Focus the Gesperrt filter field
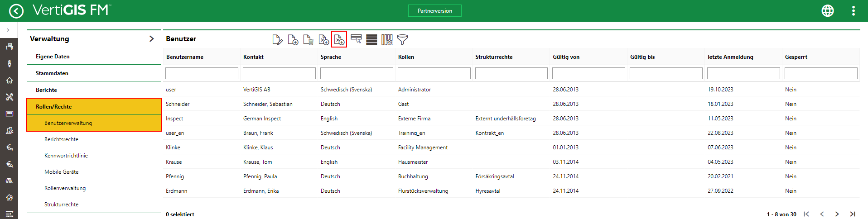This screenshot has width=868, height=219. (821, 73)
